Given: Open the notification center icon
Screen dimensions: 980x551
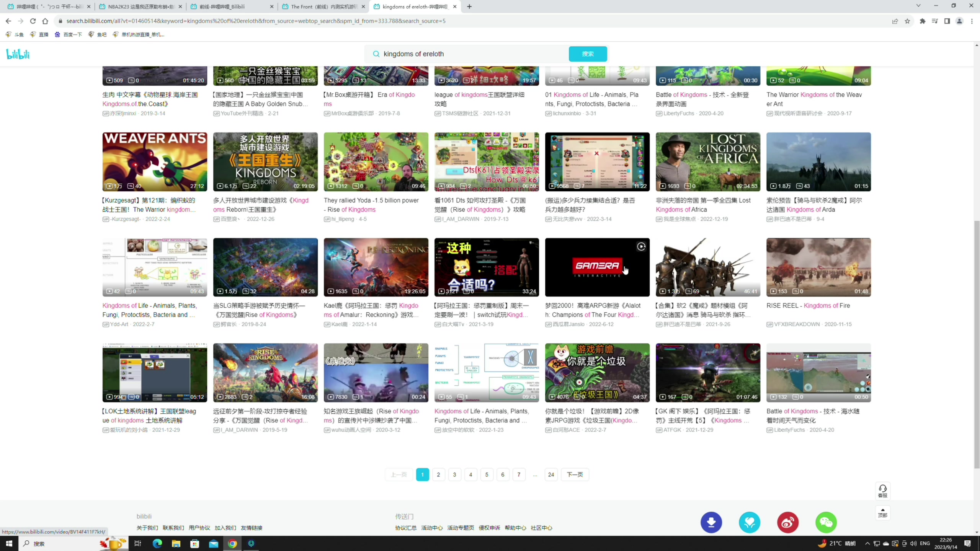Looking at the screenshot, I should [x=968, y=543].
